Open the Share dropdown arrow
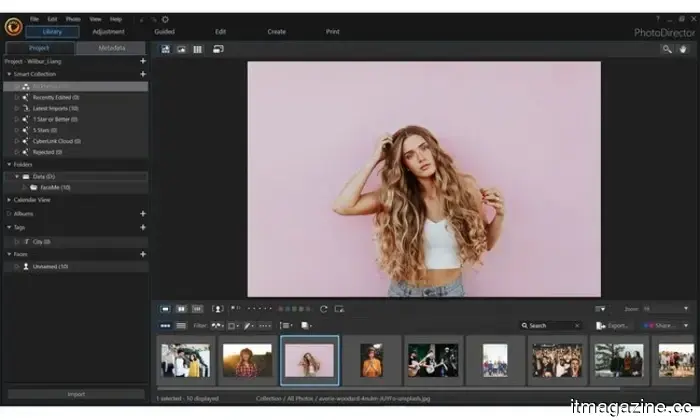The height and width of the screenshot is (420, 700). (x=686, y=326)
